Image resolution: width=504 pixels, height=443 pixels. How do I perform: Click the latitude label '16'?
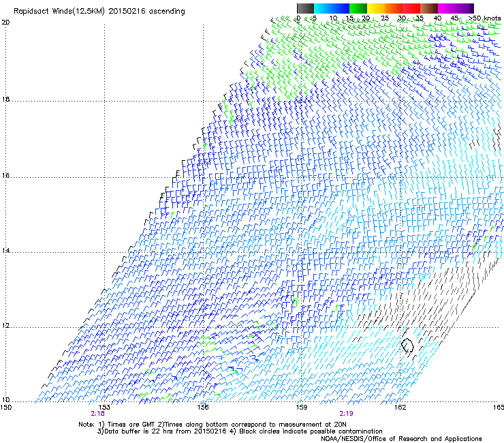[5, 176]
